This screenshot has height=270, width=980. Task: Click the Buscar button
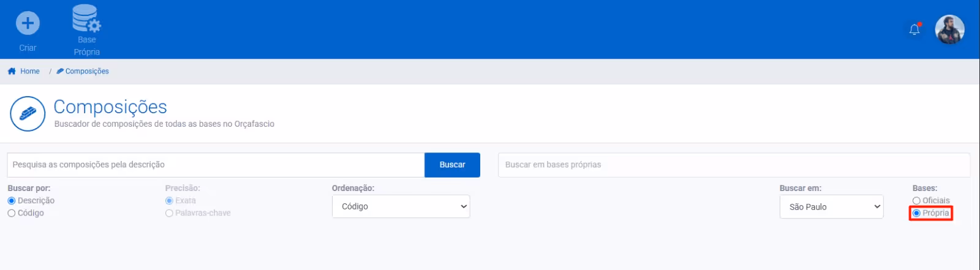[452, 165]
